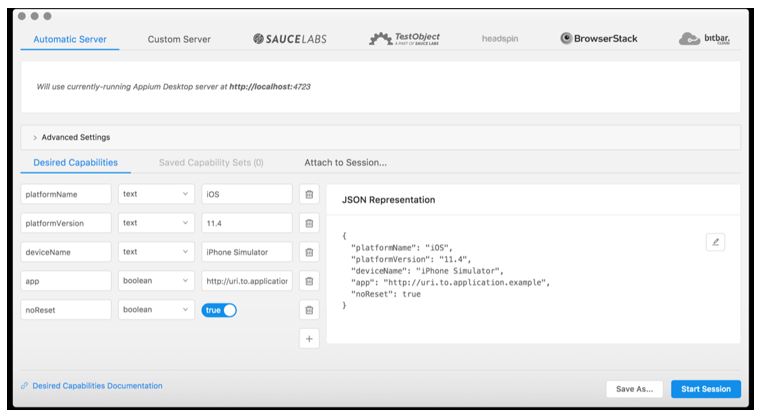
Task: Switch to the Custom Server tab
Action: [x=179, y=39]
